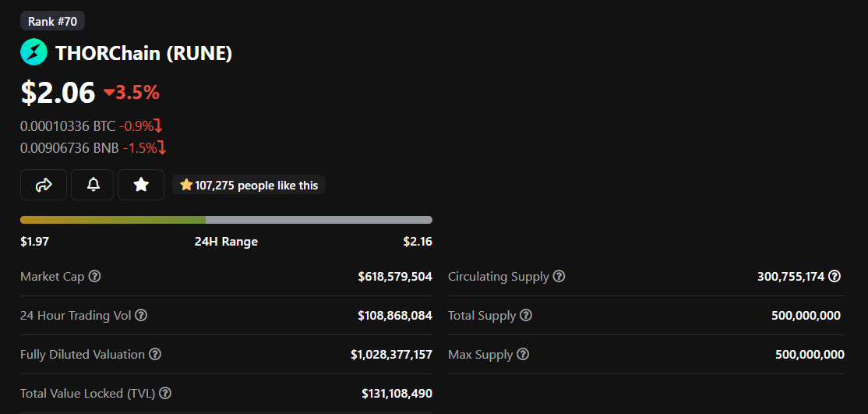Toggle the star favorite button
868x414 pixels.
click(x=141, y=185)
